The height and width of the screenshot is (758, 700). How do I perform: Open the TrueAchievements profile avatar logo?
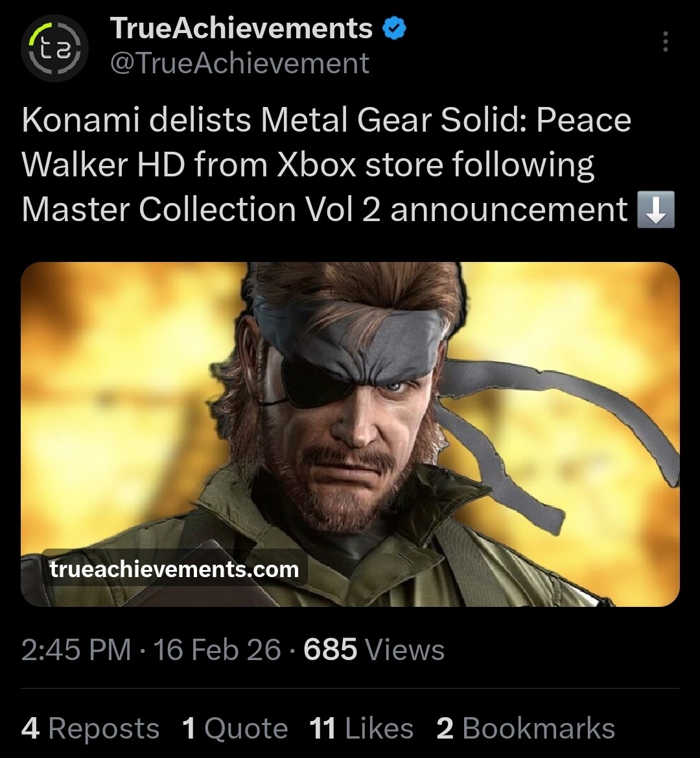[53, 47]
